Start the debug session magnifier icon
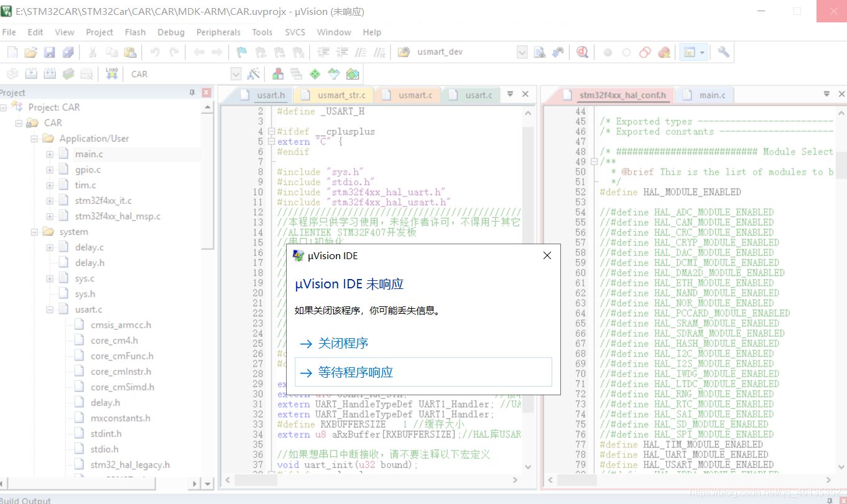Image resolution: width=847 pixels, height=504 pixels. (x=582, y=52)
